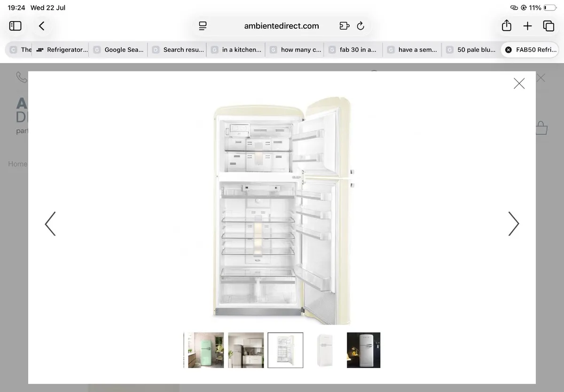
Task: Open the shopping basket icon
Action: (x=541, y=128)
